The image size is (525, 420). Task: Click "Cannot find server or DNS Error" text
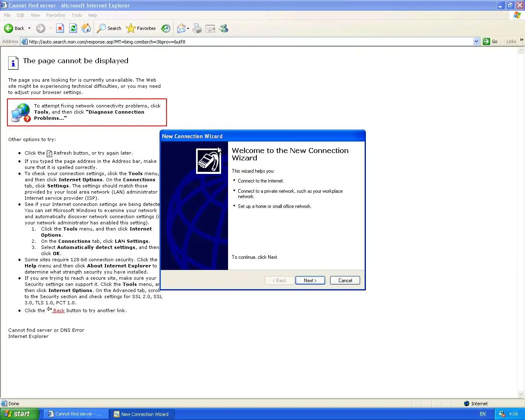point(46,330)
